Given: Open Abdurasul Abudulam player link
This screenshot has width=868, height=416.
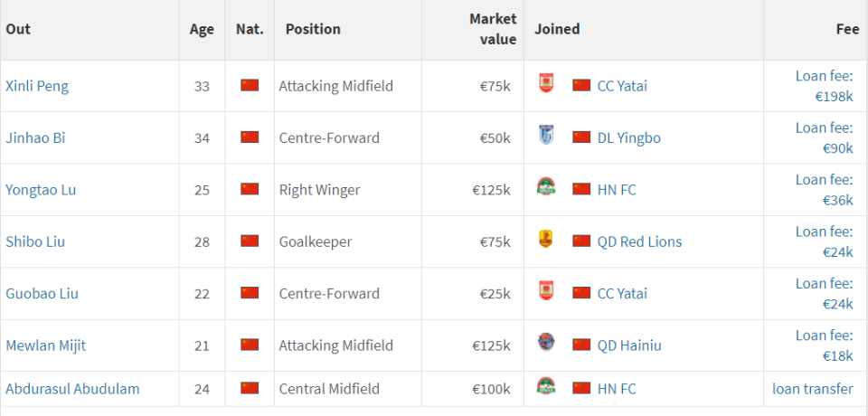Looking at the screenshot, I should (72, 389).
